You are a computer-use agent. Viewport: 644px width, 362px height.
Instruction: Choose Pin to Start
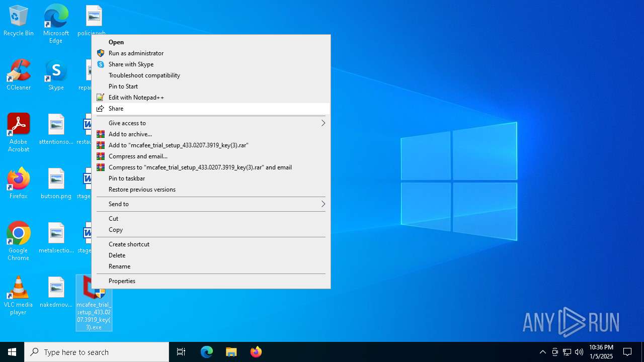(211, 86)
